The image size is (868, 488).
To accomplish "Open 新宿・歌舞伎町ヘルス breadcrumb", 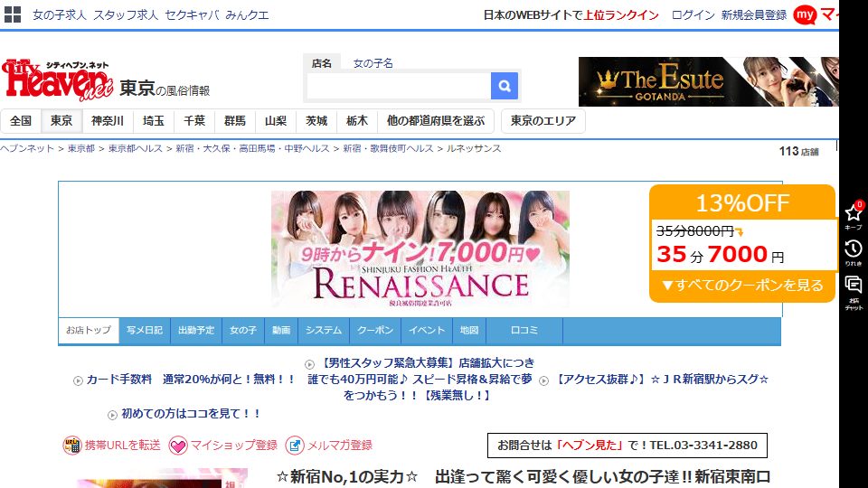I will coord(388,149).
